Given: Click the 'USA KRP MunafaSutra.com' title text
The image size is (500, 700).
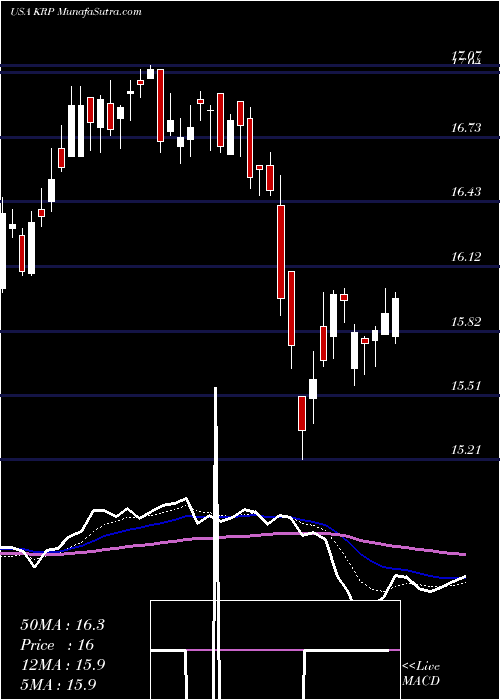Looking at the screenshot, I should tap(75, 12).
